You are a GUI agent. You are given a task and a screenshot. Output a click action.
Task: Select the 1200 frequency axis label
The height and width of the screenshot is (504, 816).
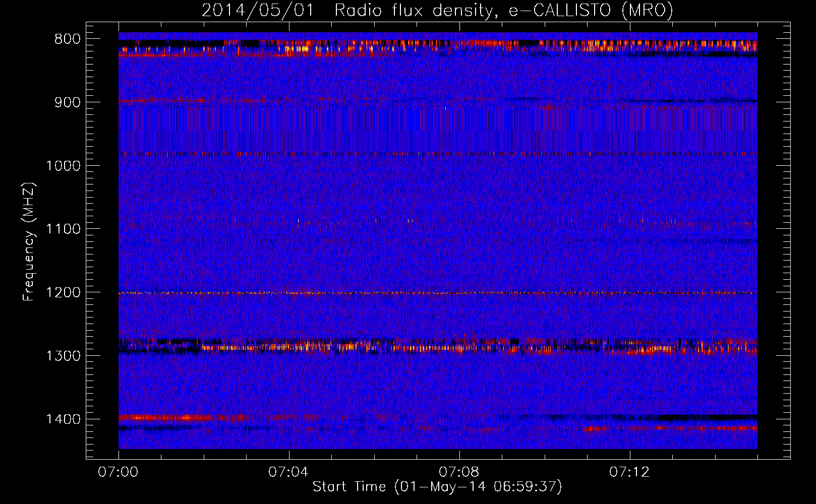(63, 293)
